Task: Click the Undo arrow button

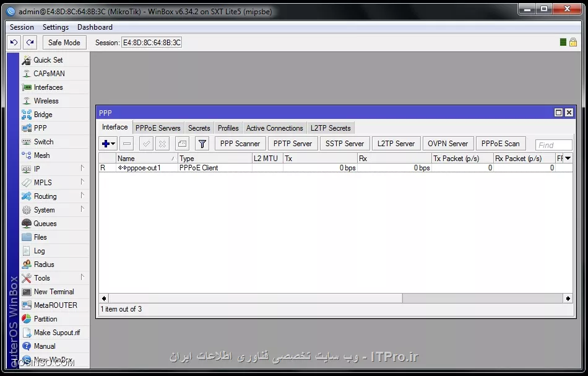Action: 14,42
